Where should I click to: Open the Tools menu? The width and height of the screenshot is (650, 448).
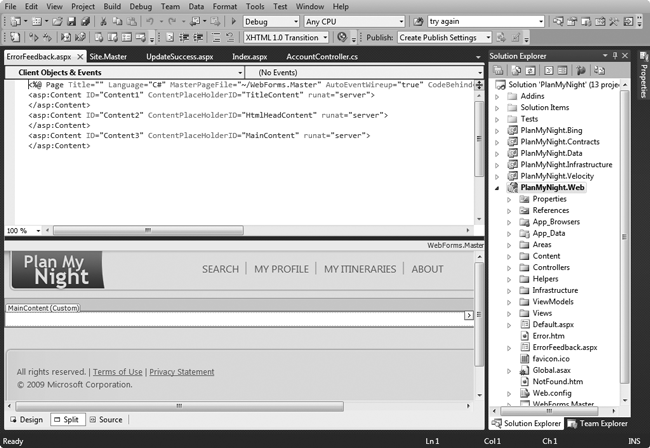pyautogui.click(x=255, y=6)
